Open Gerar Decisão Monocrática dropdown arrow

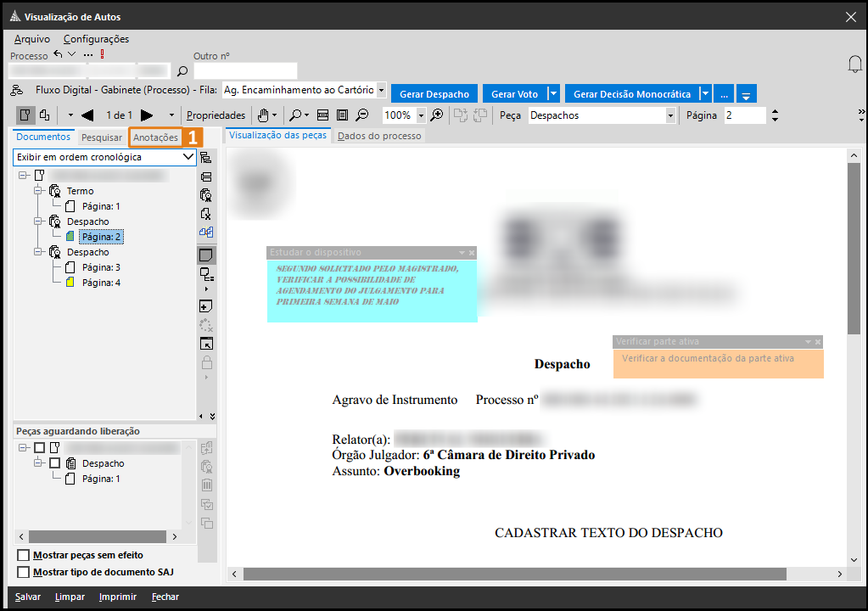coord(705,93)
